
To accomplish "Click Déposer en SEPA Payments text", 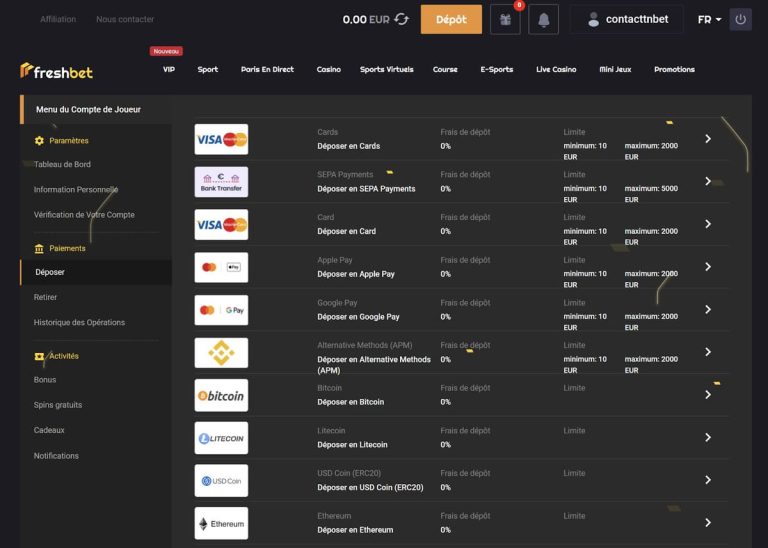I will pos(366,189).
